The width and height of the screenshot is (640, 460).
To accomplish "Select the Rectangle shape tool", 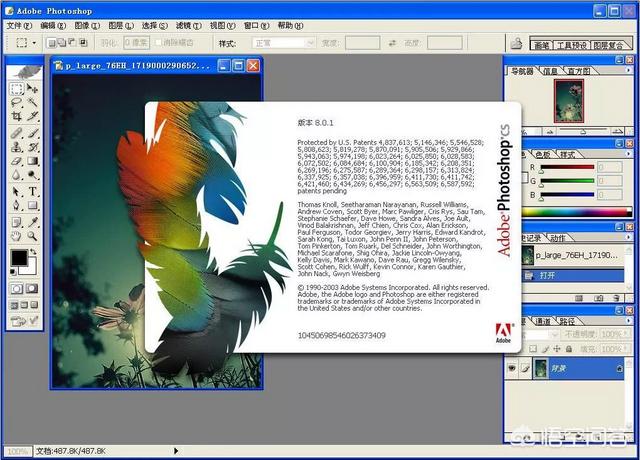I will click(x=32, y=205).
